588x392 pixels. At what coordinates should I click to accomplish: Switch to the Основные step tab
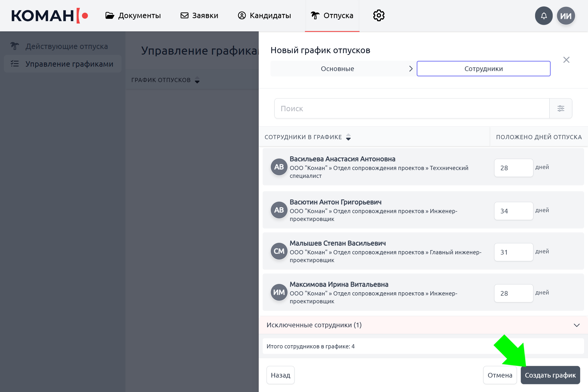point(337,69)
